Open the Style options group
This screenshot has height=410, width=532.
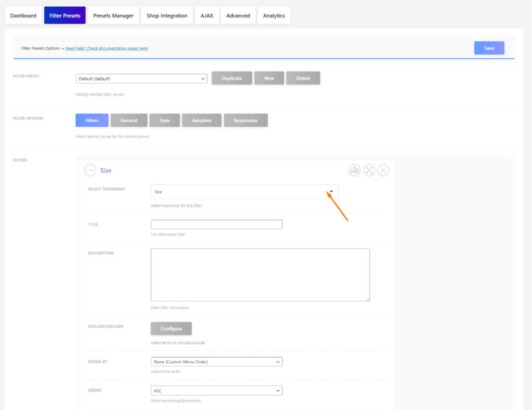tap(165, 120)
